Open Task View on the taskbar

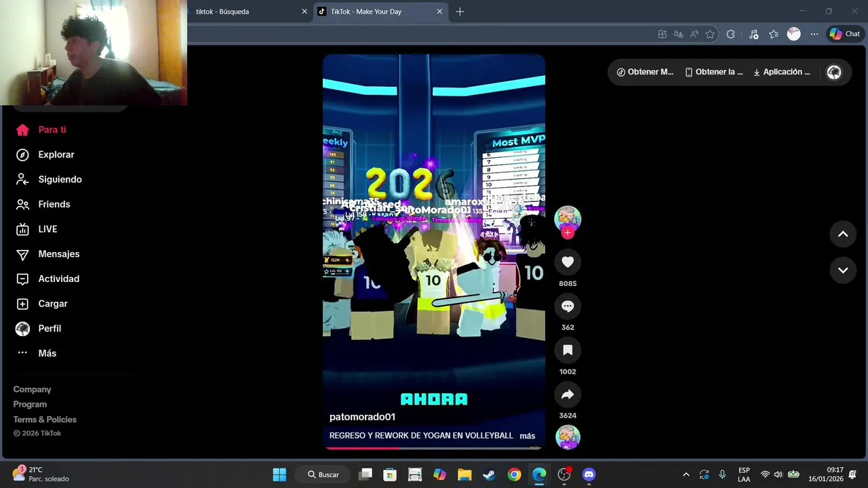point(366,474)
